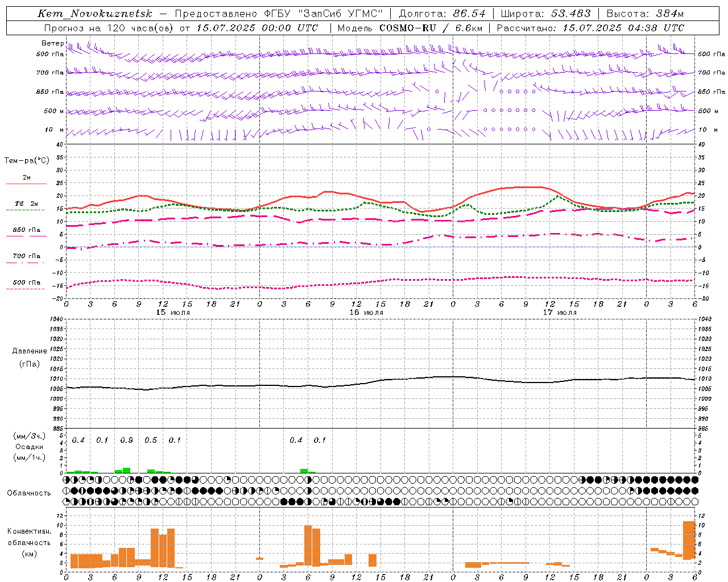Click the '(км)' unit under convective cloud label

[30, 554]
